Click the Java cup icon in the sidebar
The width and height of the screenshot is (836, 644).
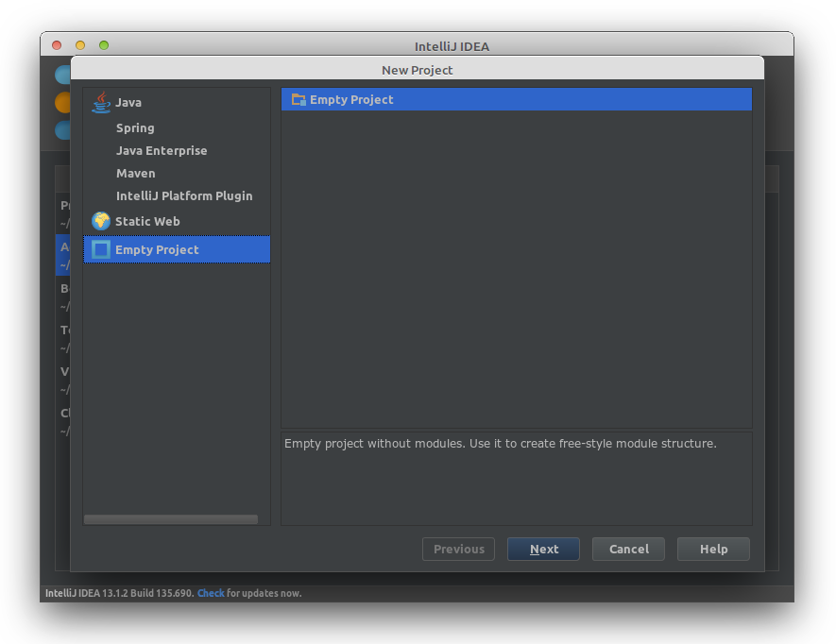[x=101, y=102]
